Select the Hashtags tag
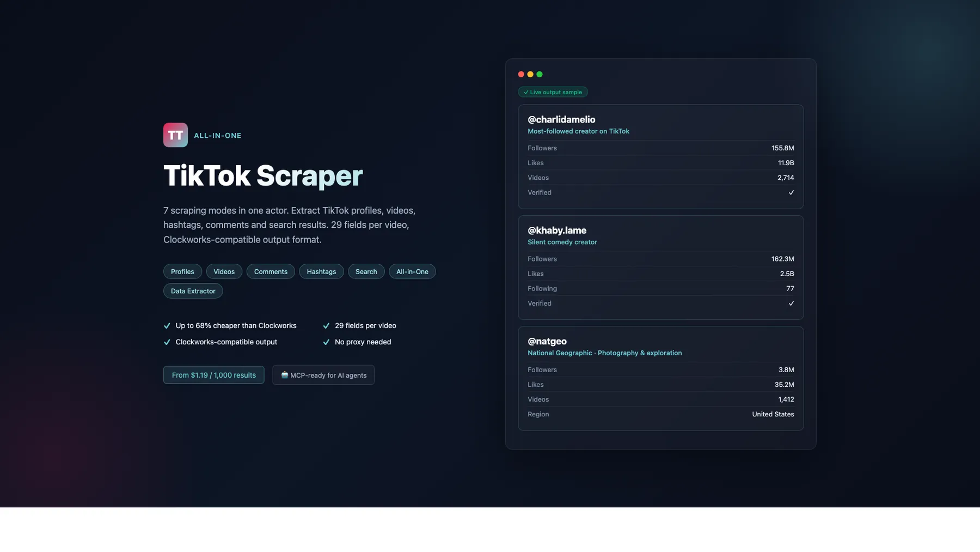Viewport: 980px width, 552px height. tap(321, 271)
